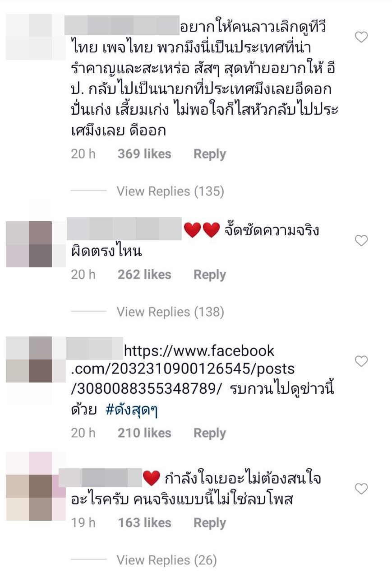Expand View Replies (138)
The image size is (392, 574).
coord(170,312)
